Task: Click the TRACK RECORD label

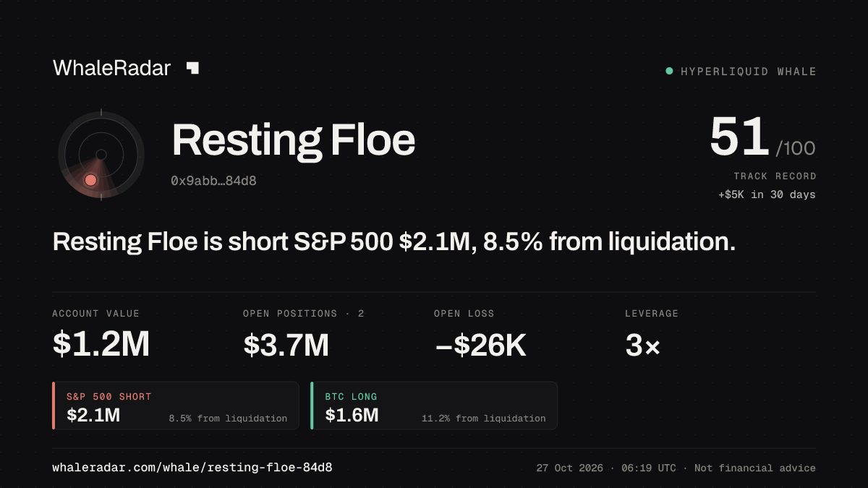Action: click(775, 176)
